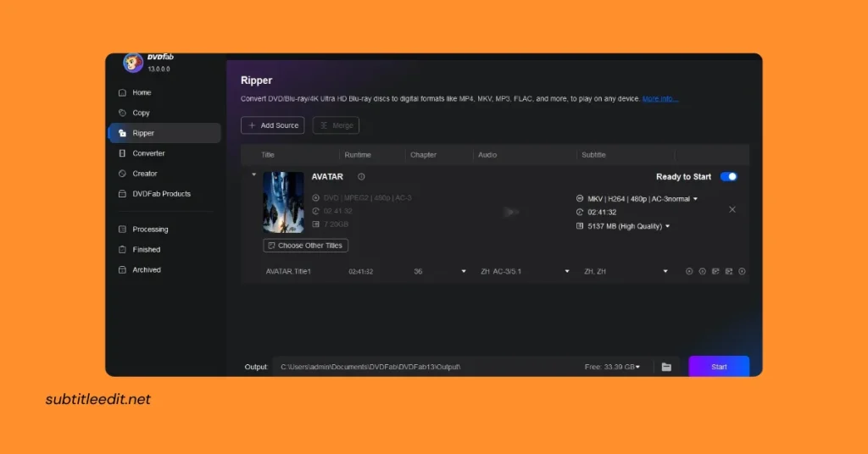The width and height of the screenshot is (868, 454).
Task: Open the output folder browse icon
Action: click(x=666, y=367)
